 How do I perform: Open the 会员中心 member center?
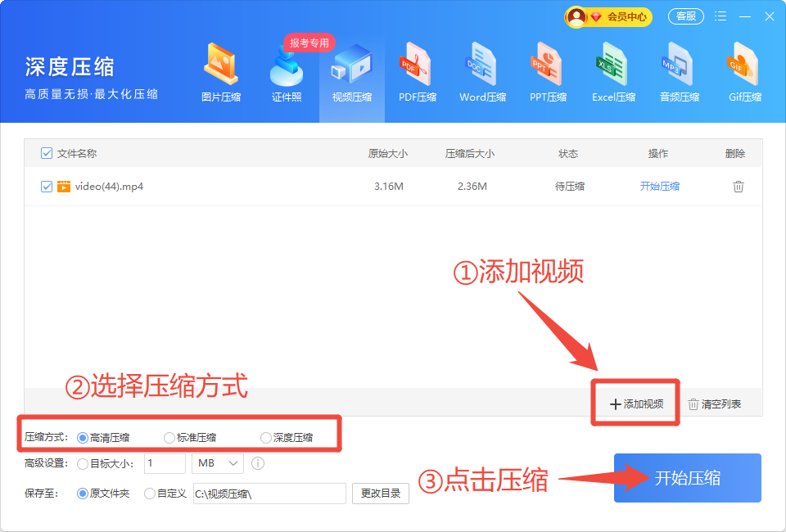pyautogui.click(x=610, y=16)
